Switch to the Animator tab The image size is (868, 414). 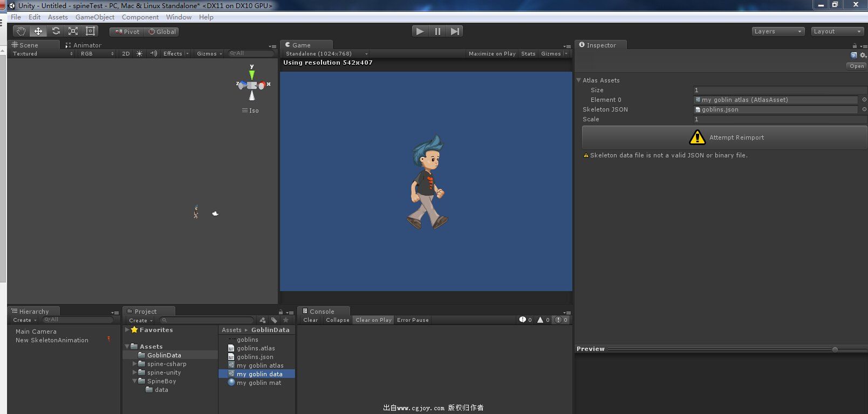[84, 45]
